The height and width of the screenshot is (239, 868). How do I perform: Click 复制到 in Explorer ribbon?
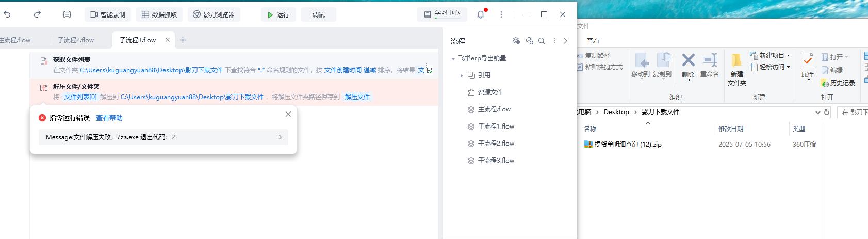tap(662, 65)
